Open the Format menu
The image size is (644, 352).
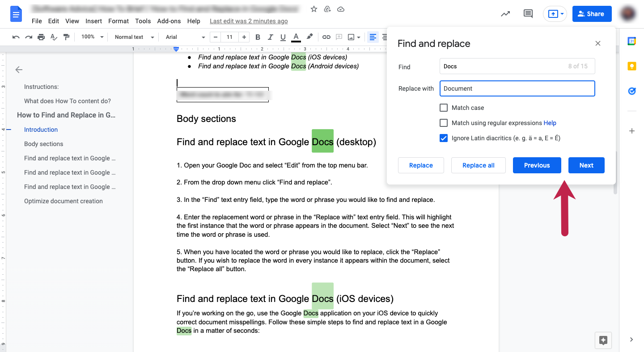[119, 21]
